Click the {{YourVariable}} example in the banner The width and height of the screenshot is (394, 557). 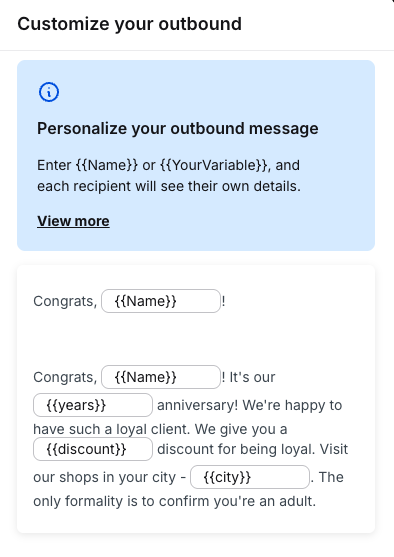click(214, 165)
